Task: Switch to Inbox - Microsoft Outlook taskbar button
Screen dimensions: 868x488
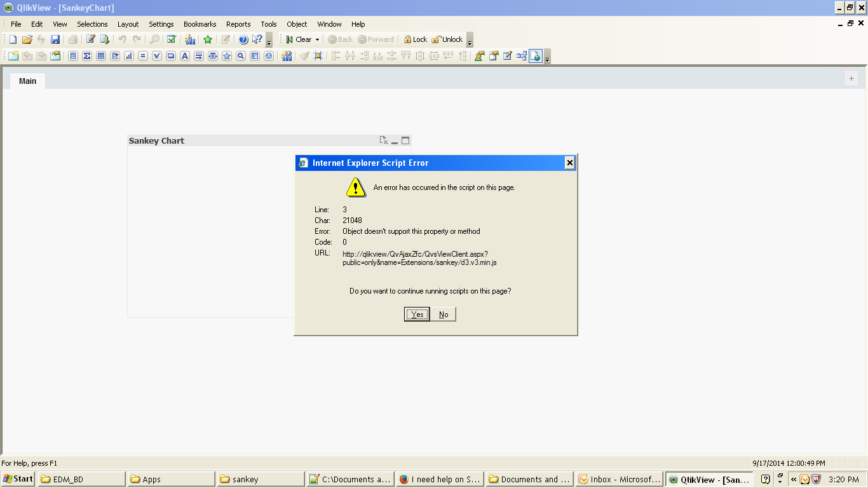Action: pyautogui.click(x=619, y=479)
